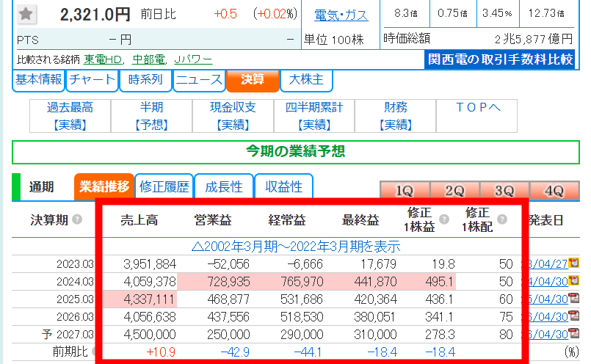
Task: Select net profit value 441,870
Action: tap(375, 282)
